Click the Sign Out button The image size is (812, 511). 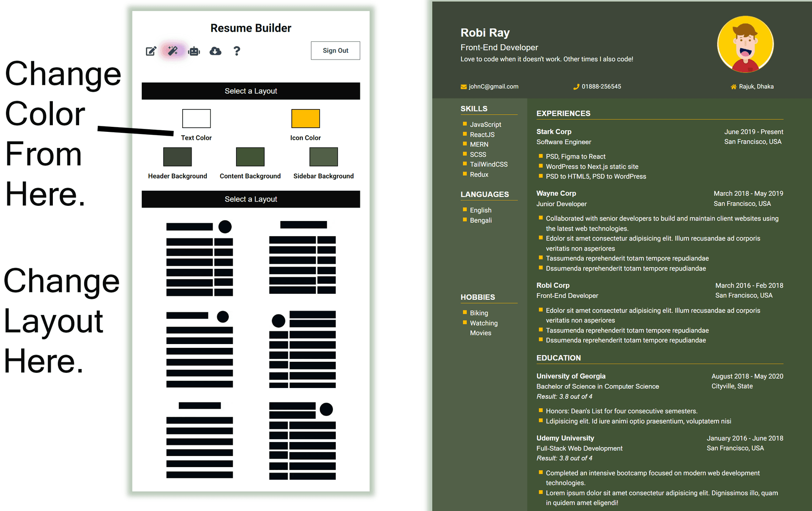tap(335, 51)
